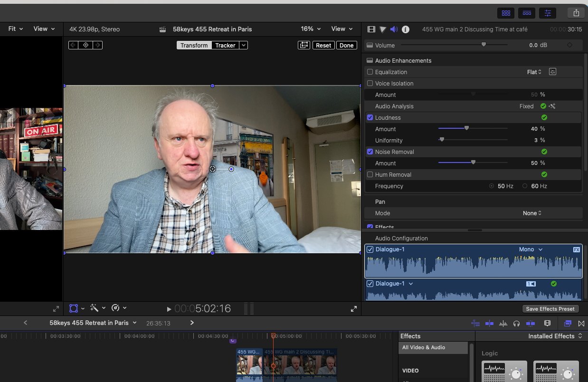Open the audio inspector speaker icon
This screenshot has width=588, height=382.
point(394,29)
